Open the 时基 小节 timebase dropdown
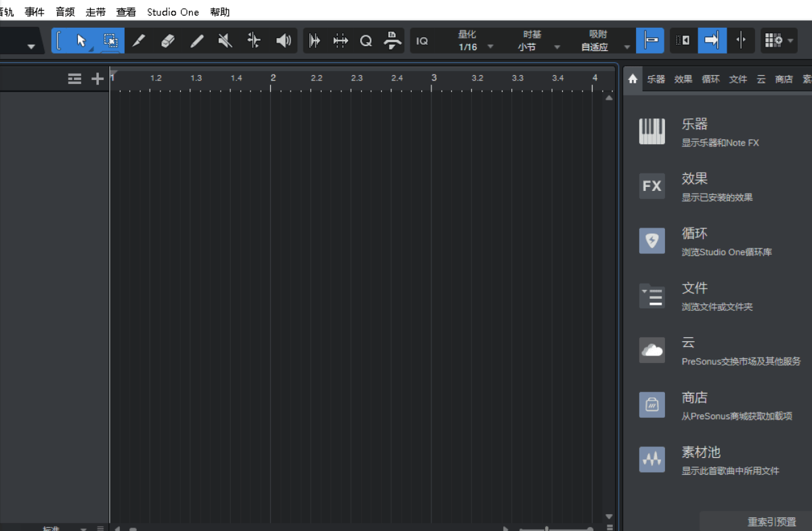812x531 pixels. click(x=538, y=41)
